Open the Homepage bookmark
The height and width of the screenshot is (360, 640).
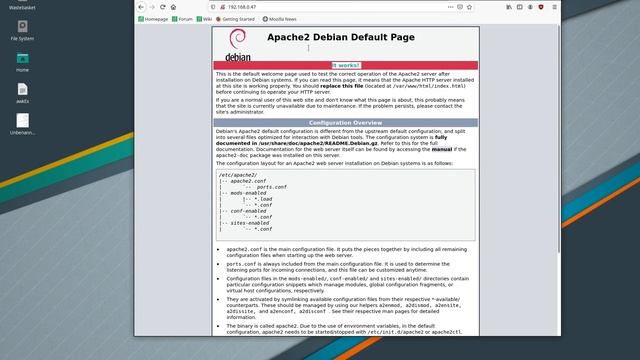coord(153,19)
